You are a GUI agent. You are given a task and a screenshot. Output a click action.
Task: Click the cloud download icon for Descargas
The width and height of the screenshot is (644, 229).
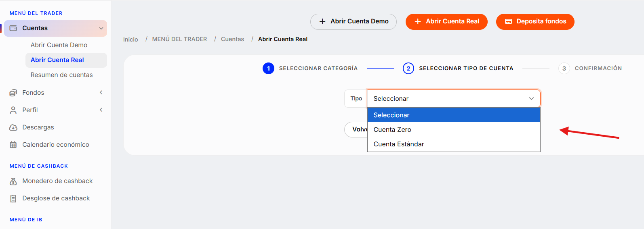pos(13,127)
